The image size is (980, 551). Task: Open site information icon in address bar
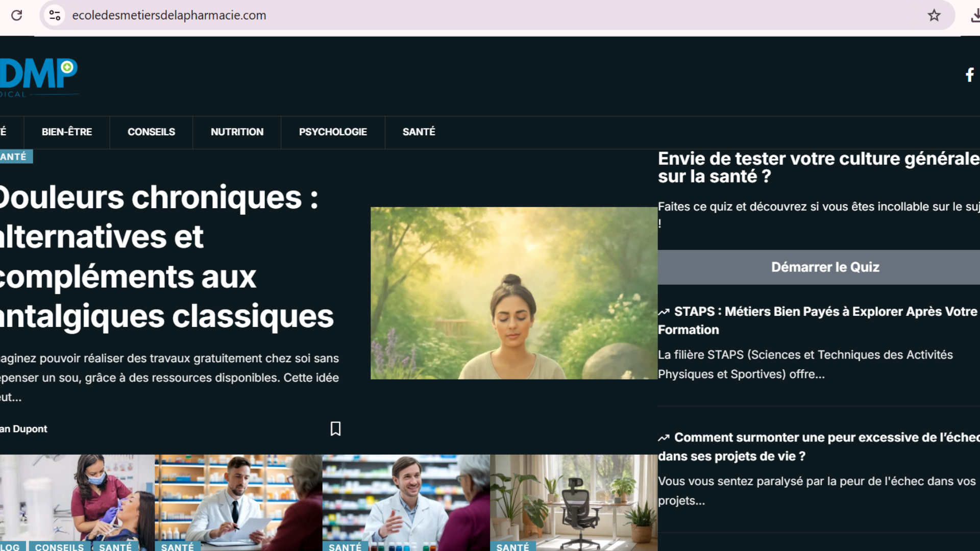pyautogui.click(x=55, y=15)
